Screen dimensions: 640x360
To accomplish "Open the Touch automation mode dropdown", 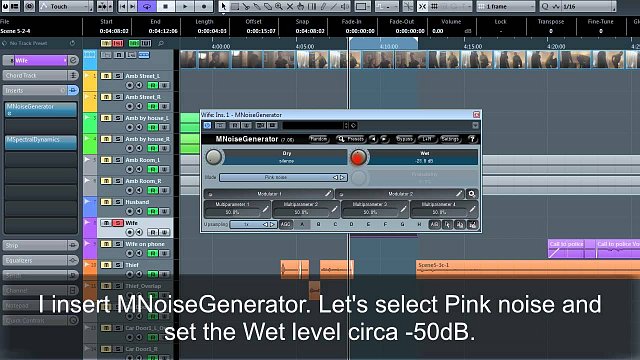I will pos(66,7).
